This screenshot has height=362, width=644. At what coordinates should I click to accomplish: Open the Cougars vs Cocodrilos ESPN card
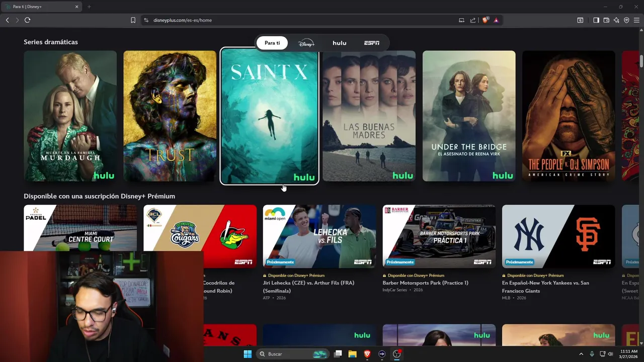tap(200, 236)
